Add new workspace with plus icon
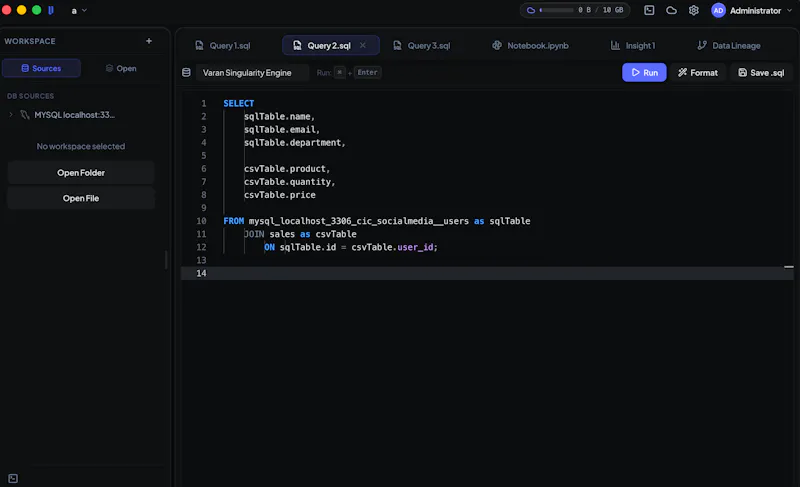The width and height of the screenshot is (800, 487). [x=149, y=41]
